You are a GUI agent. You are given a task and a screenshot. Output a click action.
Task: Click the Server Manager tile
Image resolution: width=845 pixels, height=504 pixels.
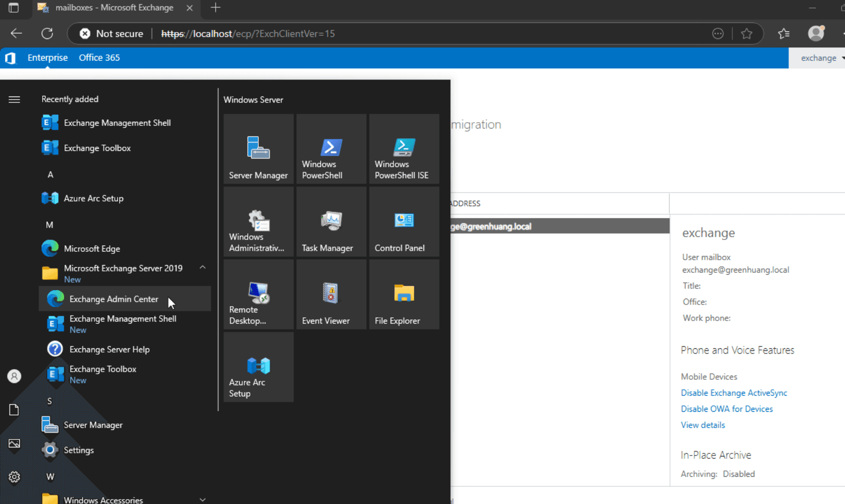click(258, 149)
